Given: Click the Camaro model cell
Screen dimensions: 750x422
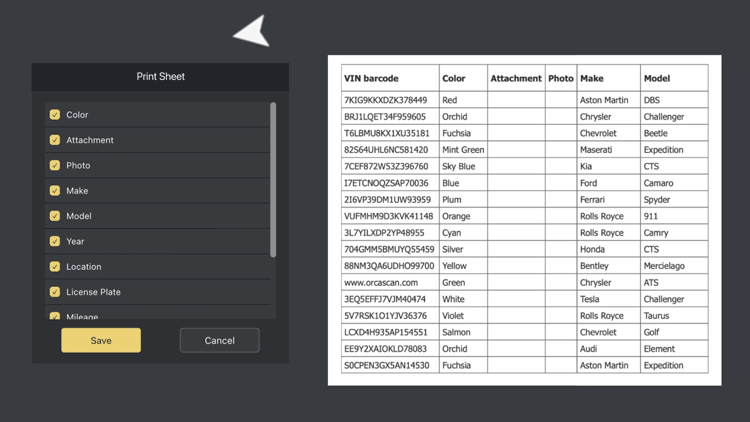Looking at the screenshot, I should [x=674, y=183].
